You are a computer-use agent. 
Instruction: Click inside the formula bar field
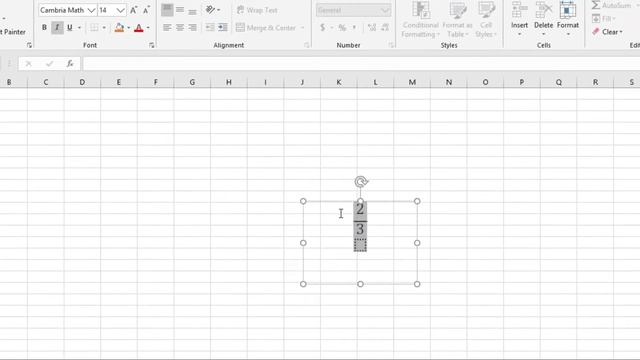(x=361, y=64)
